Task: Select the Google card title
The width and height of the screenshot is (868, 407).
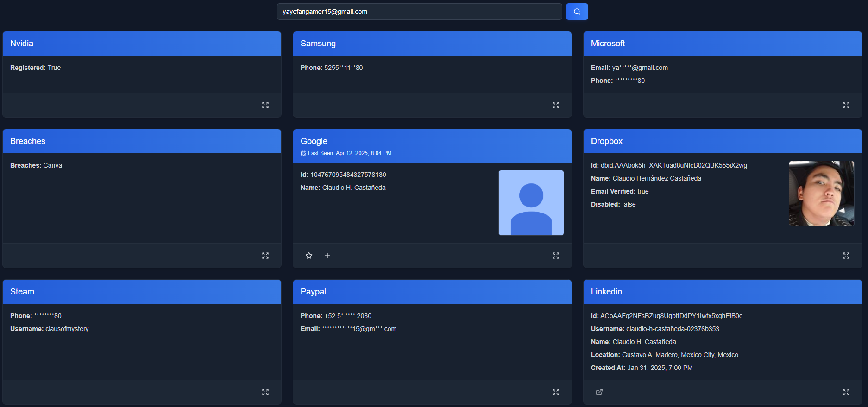Action: coord(314,141)
